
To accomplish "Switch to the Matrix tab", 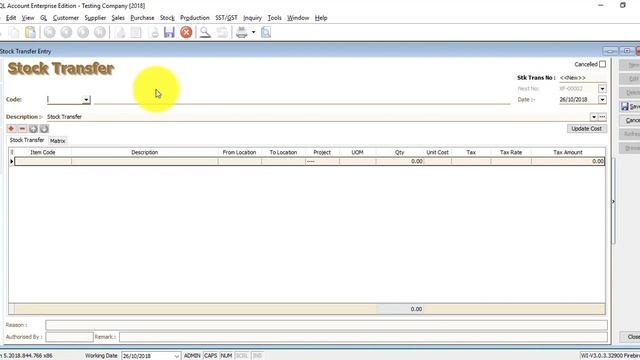I will pos(58,141).
